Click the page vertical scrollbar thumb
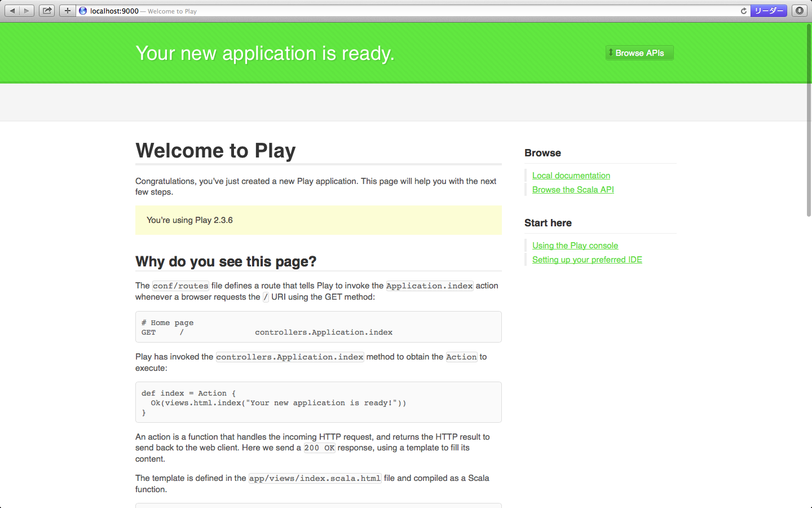Viewport: 812px width, 508px height. pyautogui.click(x=809, y=120)
